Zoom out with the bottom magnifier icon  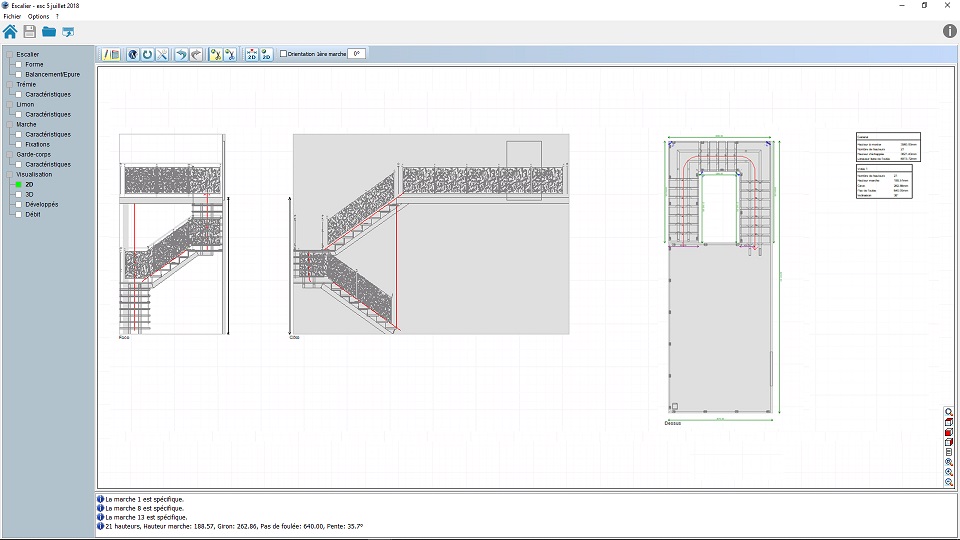[x=949, y=482]
